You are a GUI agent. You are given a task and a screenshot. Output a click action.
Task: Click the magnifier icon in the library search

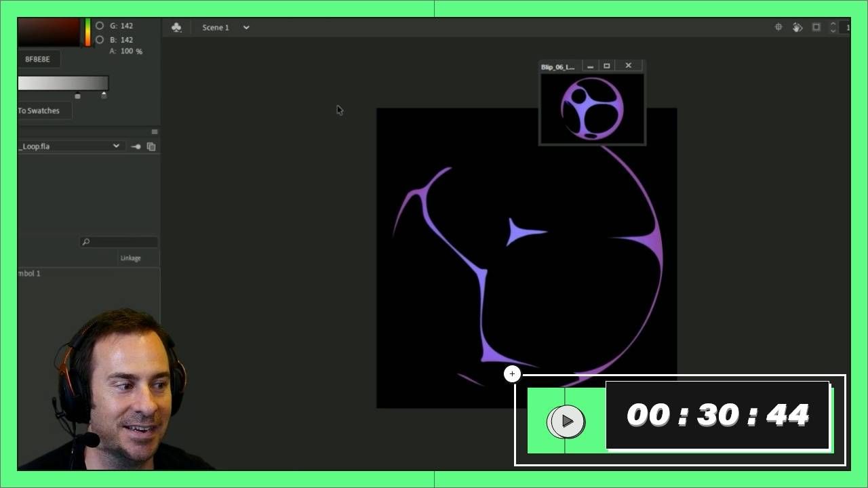pos(85,242)
